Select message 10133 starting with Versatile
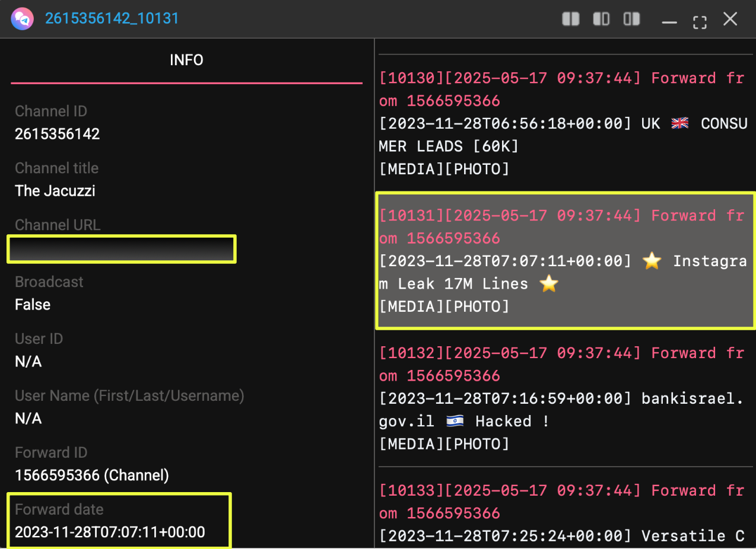 click(x=563, y=513)
